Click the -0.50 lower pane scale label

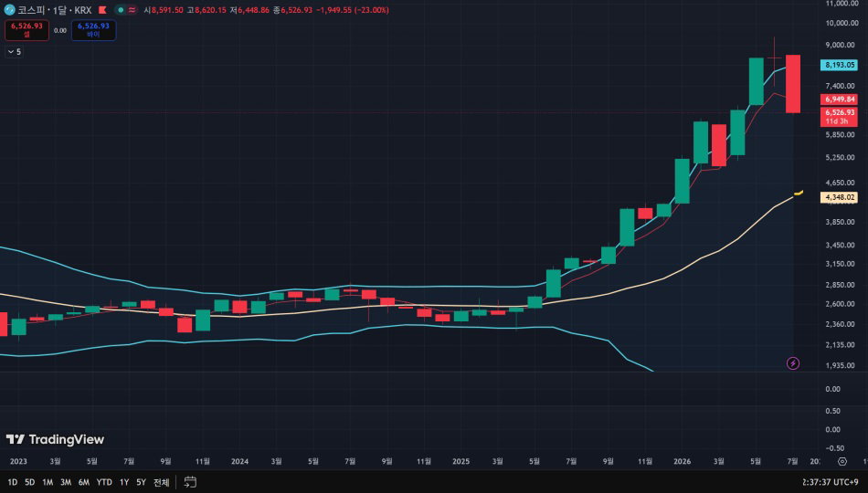click(x=833, y=447)
